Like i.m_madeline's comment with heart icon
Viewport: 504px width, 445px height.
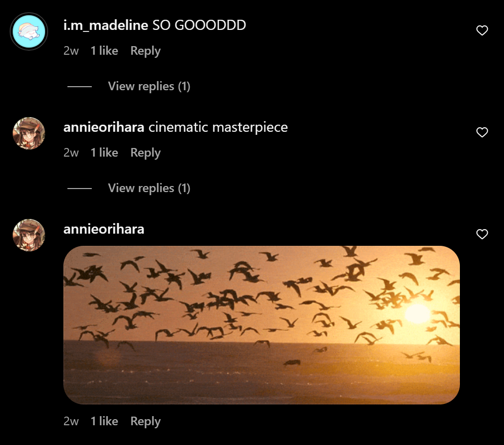click(482, 30)
